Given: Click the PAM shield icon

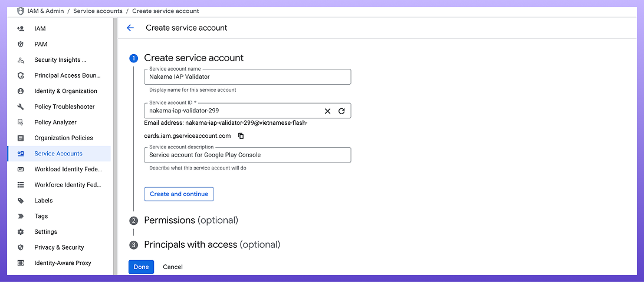Looking at the screenshot, I should 21,44.
